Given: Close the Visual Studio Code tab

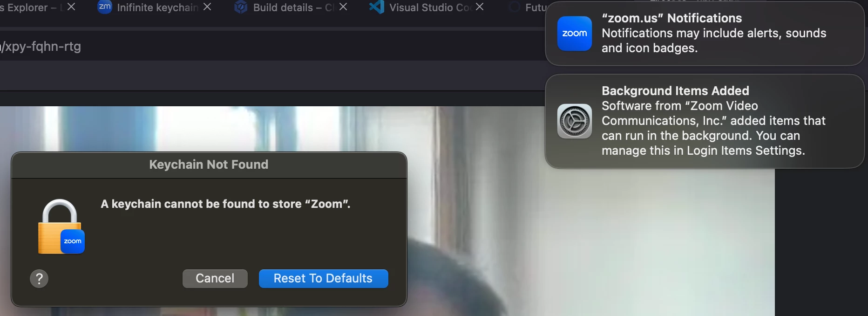Looking at the screenshot, I should tap(480, 7).
